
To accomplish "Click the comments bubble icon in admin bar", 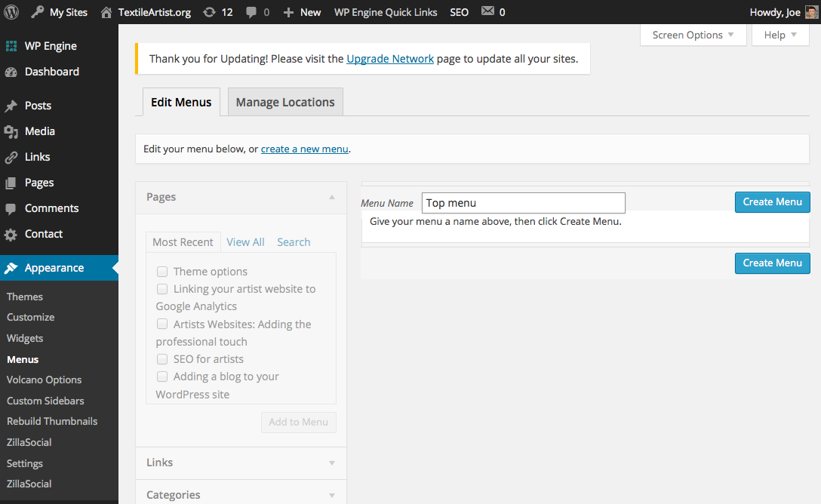I will click(x=251, y=12).
